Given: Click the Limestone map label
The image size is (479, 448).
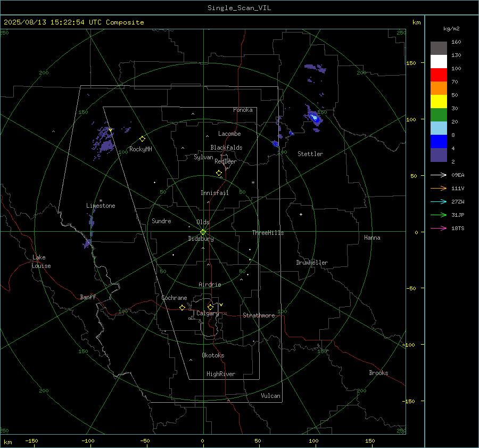Looking at the screenshot, I should pos(101,206).
